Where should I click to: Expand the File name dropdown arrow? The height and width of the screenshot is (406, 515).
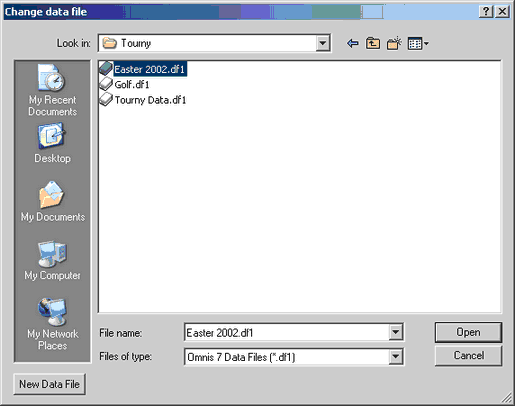(396, 332)
